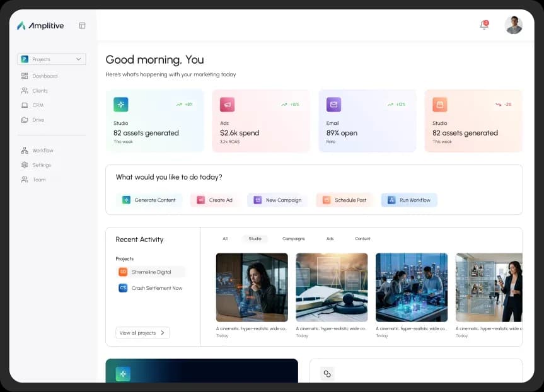The image size is (544, 392).
Task: Open thumbnail of gavel and book
Action: click(332, 287)
